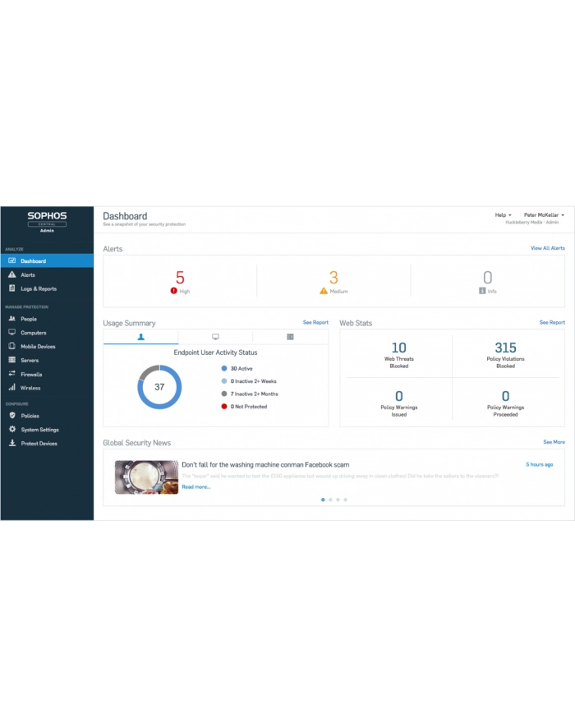Expand the Peter McKellar account menu
The width and height of the screenshot is (575, 728).
(544, 215)
